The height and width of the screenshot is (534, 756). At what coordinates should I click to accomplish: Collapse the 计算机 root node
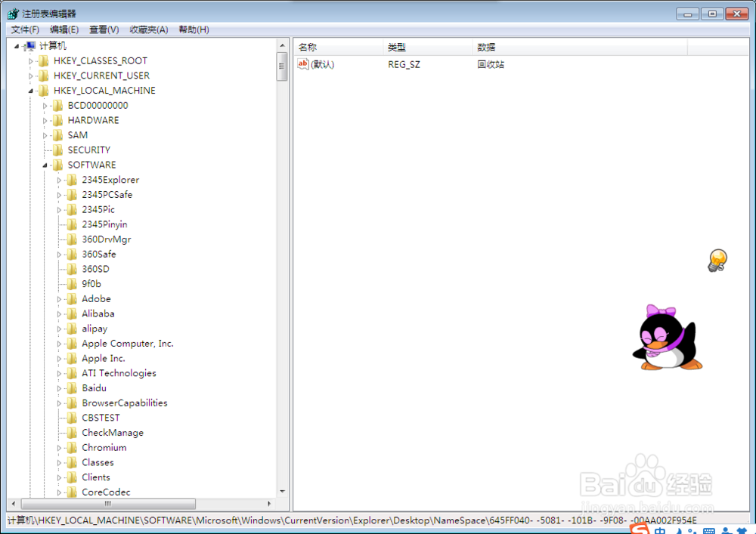pyautogui.click(x=17, y=46)
